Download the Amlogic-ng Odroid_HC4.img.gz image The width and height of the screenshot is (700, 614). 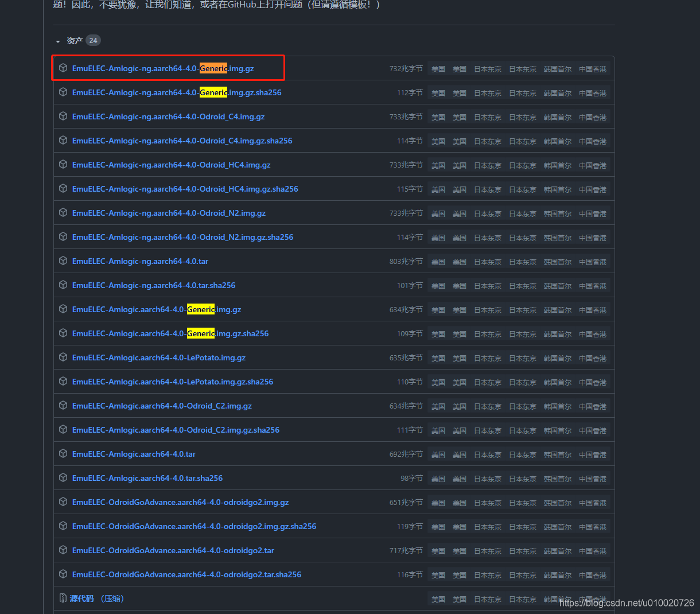click(171, 165)
